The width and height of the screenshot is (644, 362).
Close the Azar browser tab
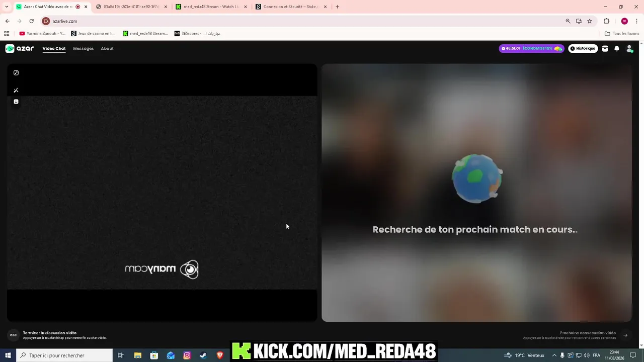[x=86, y=7]
